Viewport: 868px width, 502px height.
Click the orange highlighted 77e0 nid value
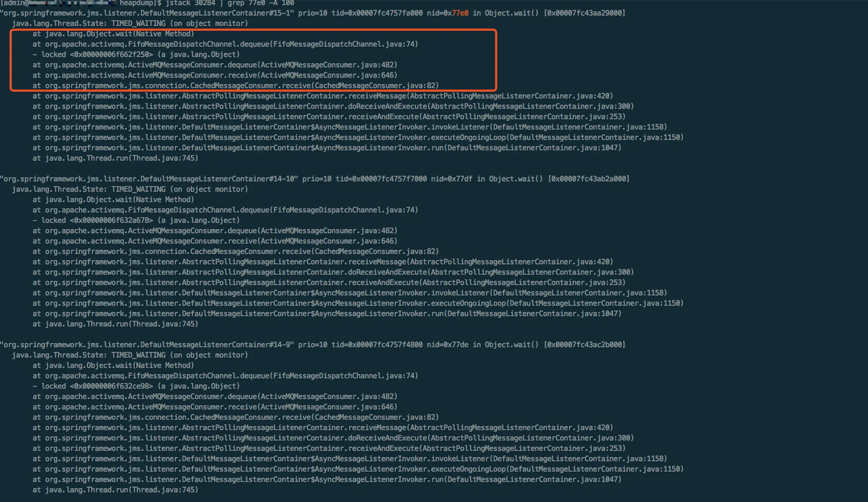coord(460,13)
